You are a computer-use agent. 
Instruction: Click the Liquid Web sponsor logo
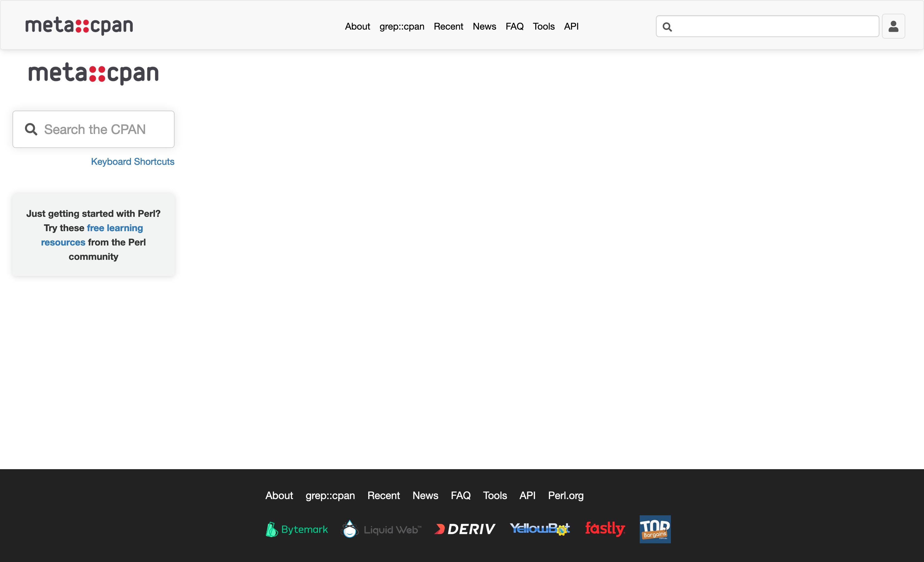click(381, 529)
